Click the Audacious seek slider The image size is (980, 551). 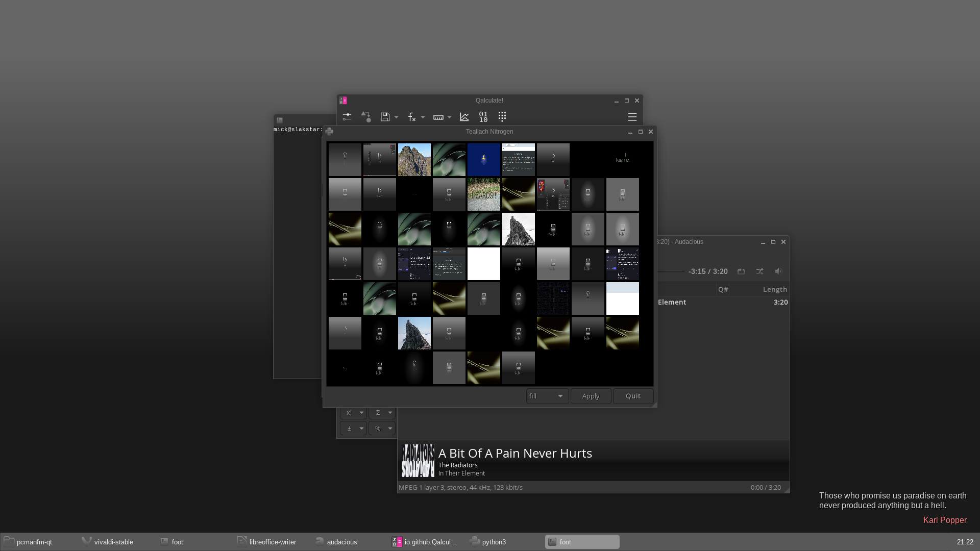tap(671, 271)
